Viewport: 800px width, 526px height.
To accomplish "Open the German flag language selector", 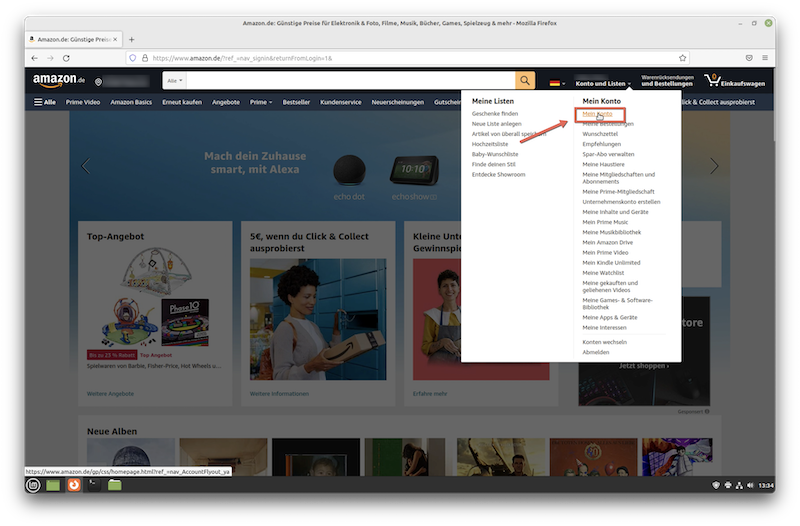I will [557, 83].
